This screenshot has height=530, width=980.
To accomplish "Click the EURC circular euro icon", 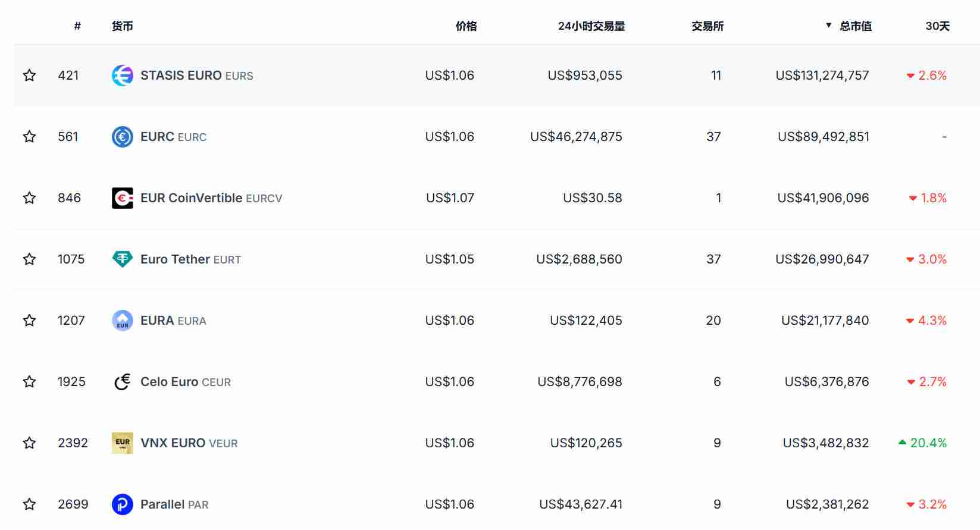I will 122,136.
